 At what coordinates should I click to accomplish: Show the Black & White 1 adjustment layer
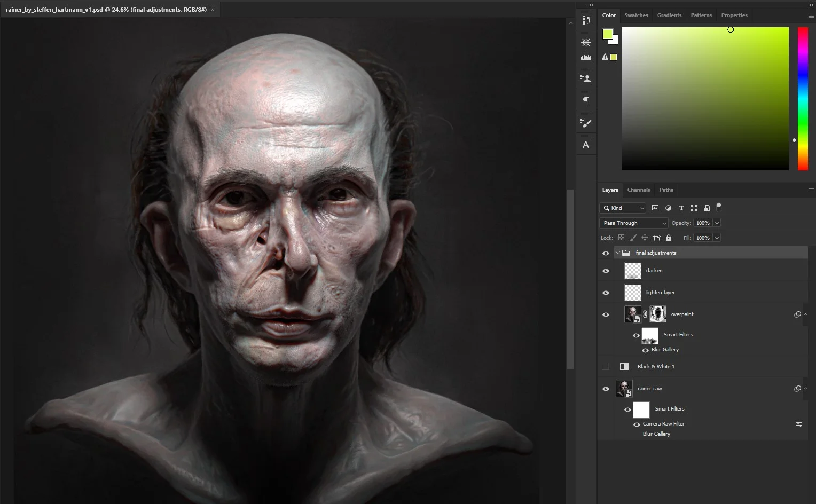tap(606, 366)
